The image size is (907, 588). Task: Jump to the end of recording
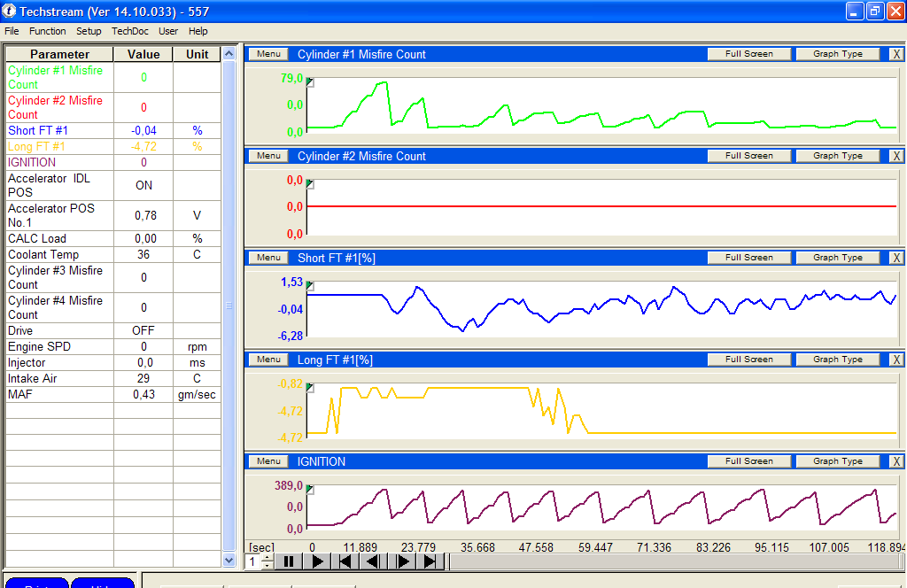pyautogui.click(x=430, y=561)
